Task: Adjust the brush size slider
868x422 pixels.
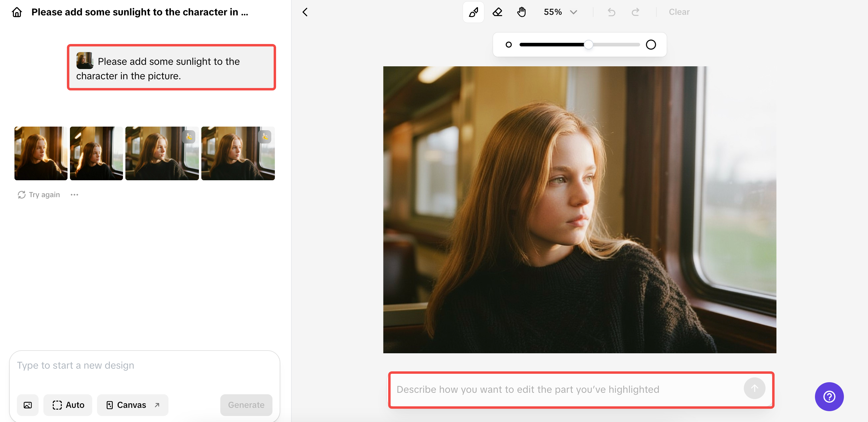Action: [589, 44]
